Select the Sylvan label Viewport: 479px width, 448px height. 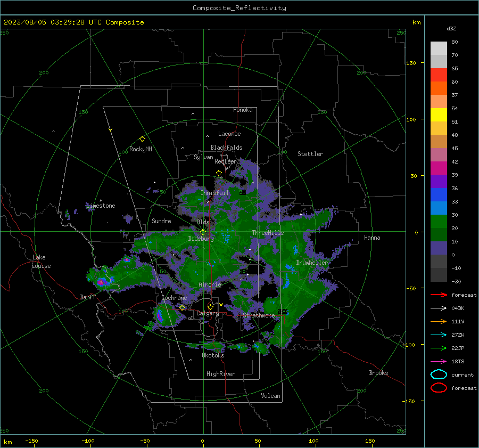coord(203,157)
